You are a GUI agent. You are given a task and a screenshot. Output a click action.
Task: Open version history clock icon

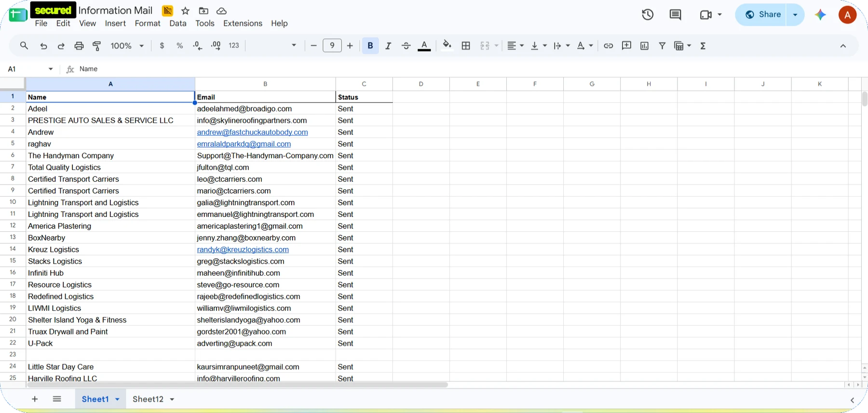(x=648, y=14)
